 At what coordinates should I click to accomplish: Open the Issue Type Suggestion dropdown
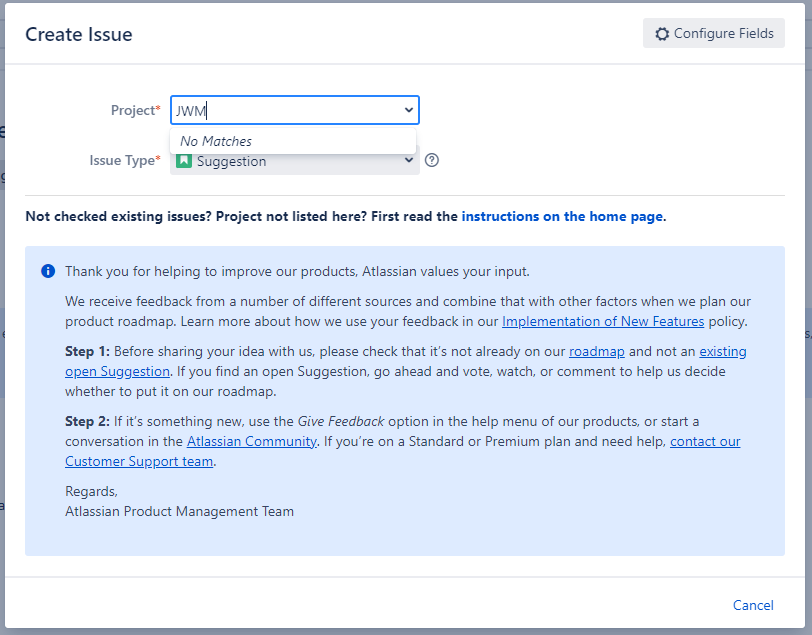click(x=295, y=162)
